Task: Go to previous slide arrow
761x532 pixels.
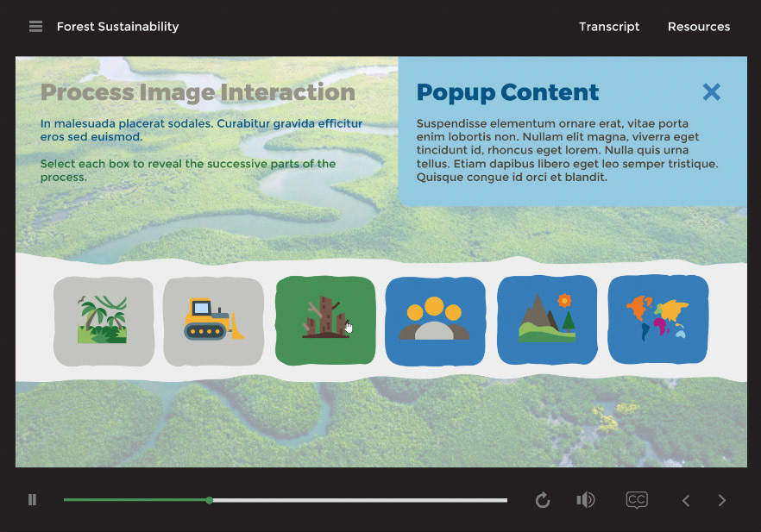Action: point(686,500)
